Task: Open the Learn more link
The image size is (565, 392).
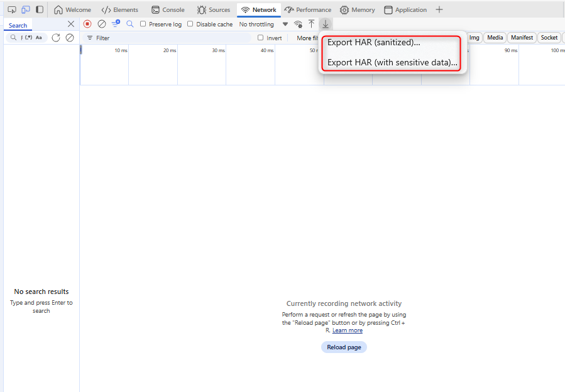Action: pyautogui.click(x=347, y=330)
